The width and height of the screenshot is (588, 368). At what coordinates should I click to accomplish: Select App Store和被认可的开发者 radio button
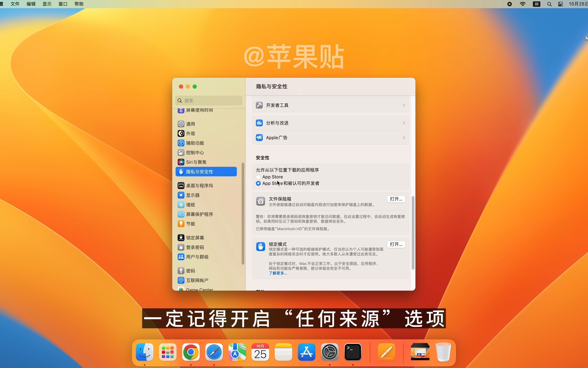[258, 183]
